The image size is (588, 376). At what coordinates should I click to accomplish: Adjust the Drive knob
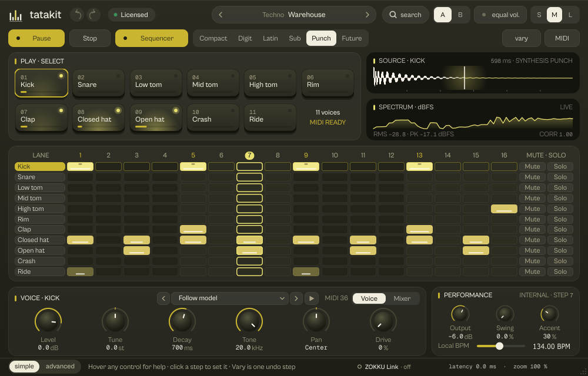pyautogui.click(x=383, y=321)
